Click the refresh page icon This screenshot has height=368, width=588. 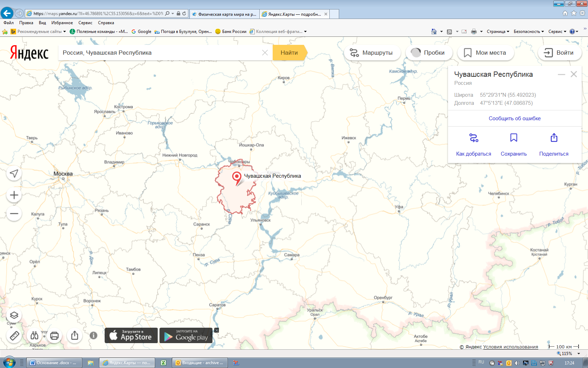pyautogui.click(x=184, y=14)
